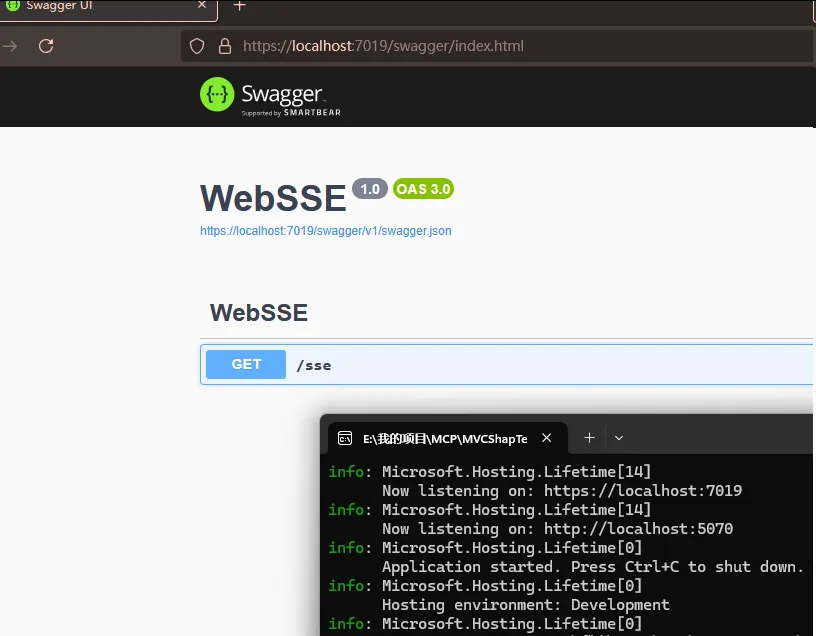Click the terminal tab console icon
Screen dimensions: 816x636
pos(345,438)
